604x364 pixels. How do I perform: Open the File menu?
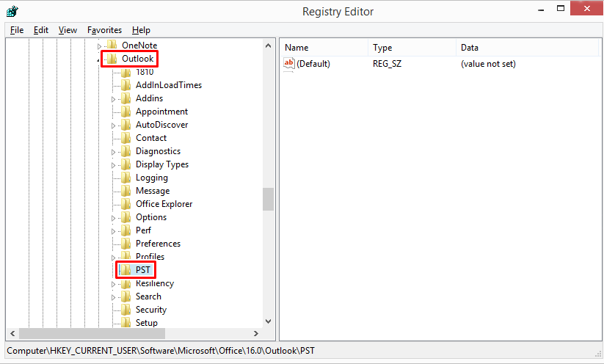coord(17,30)
